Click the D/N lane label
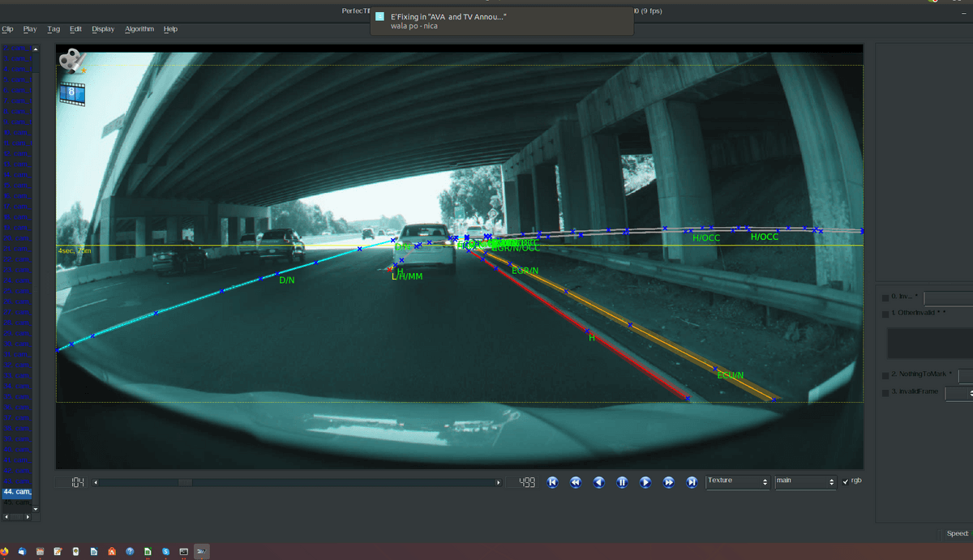This screenshot has height=560, width=973. point(287,280)
